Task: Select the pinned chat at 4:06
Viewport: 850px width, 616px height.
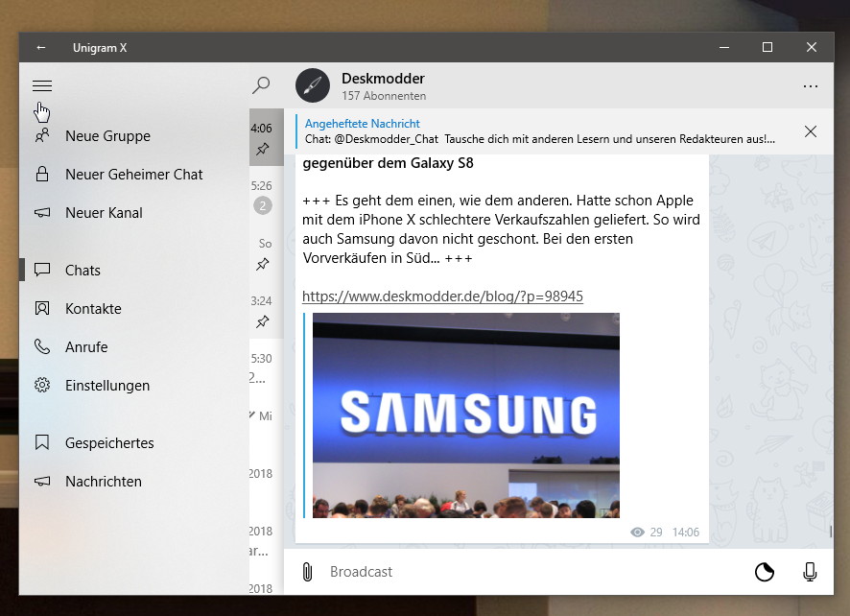Action: 266,137
